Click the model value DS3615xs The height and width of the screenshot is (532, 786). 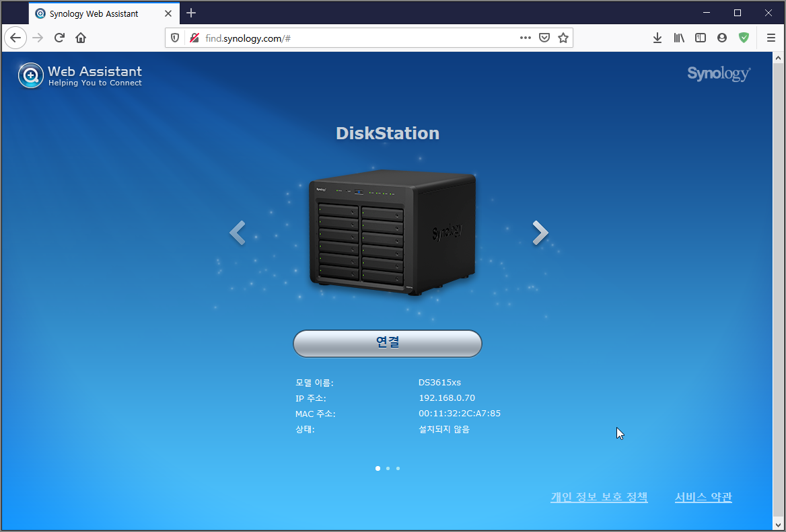tap(439, 382)
